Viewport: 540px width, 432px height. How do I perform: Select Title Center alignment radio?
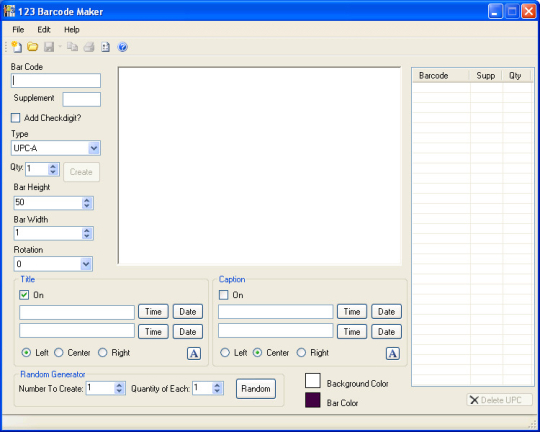(x=59, y=352)
